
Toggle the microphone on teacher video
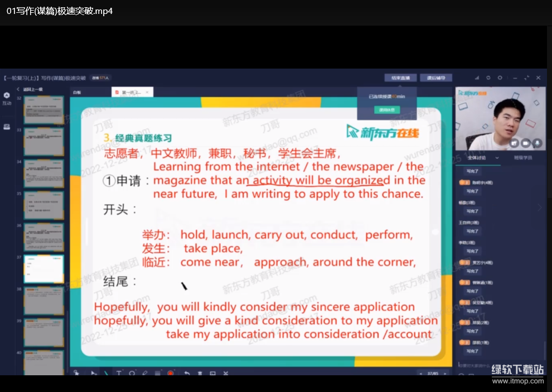[538, 143]
